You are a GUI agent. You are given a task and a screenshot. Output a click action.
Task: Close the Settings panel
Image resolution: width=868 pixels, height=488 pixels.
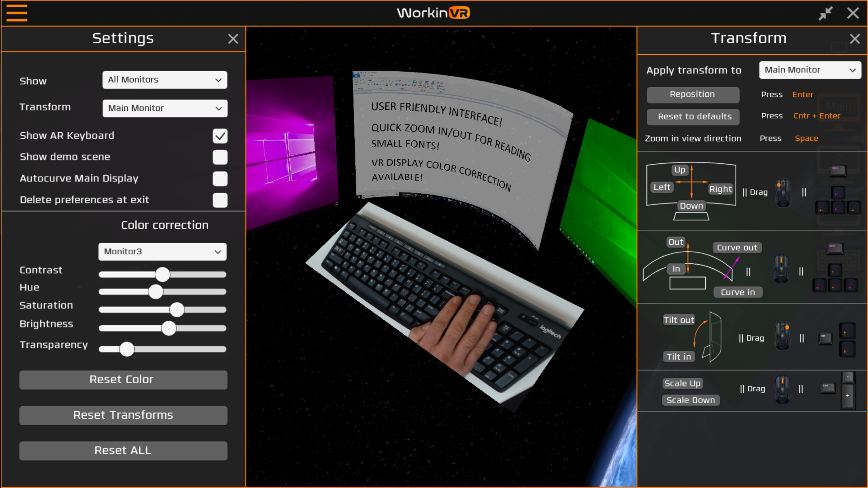pos(233,39)
